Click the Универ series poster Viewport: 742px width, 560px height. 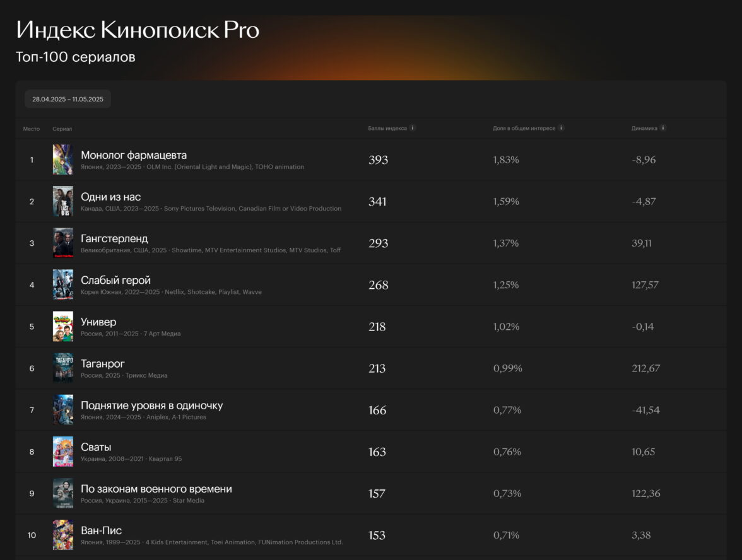63,327
